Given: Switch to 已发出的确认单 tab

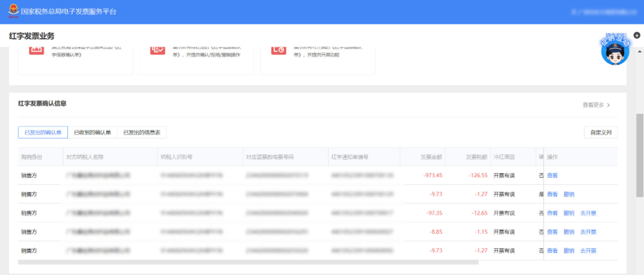Looking at the screenshot, I should 43,132.
